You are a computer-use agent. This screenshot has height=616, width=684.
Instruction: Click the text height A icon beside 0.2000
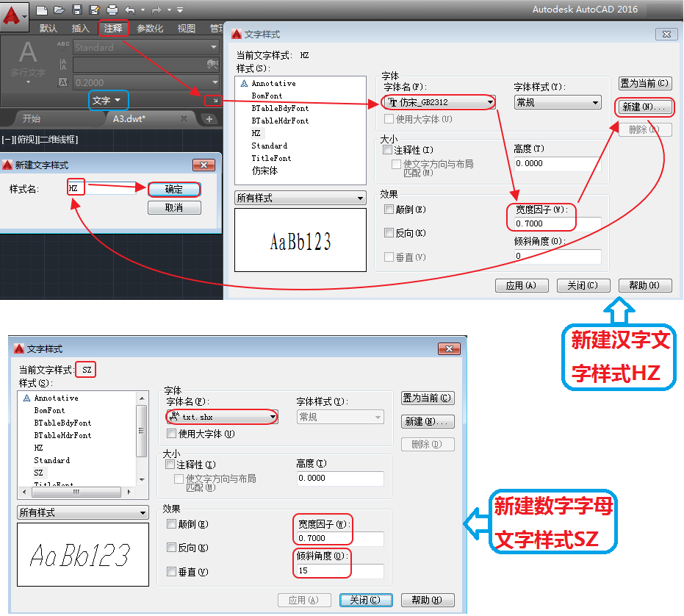click(x=63, y=82)
